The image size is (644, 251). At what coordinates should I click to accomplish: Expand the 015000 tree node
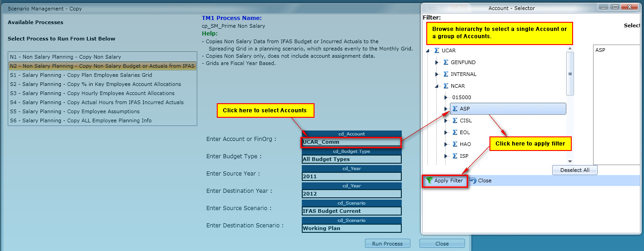point(446,97)
